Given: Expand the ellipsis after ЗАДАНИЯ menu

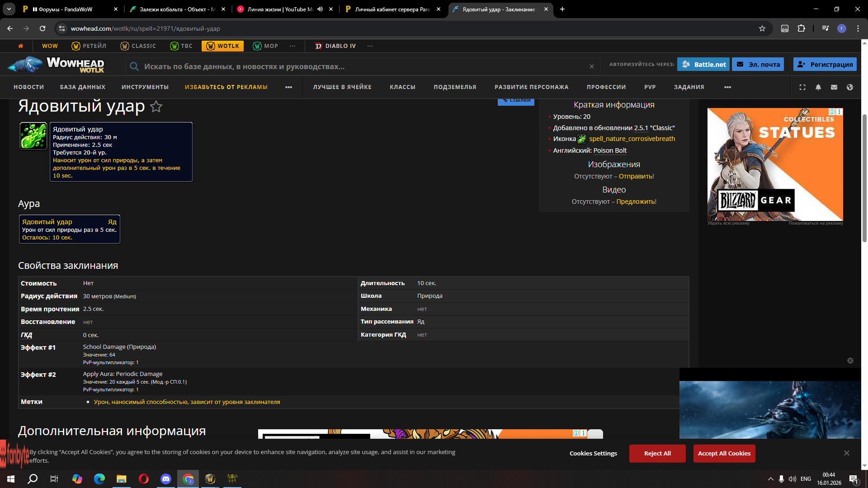Looking at the screenshot, I should 727,87.
